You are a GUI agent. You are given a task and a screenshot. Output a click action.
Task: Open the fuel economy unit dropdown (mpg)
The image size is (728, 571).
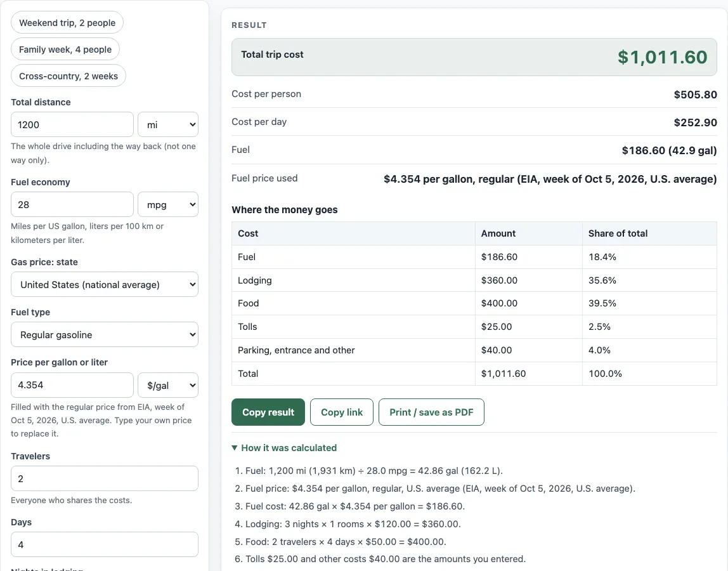pyautogui.click(x=168, y=204)
